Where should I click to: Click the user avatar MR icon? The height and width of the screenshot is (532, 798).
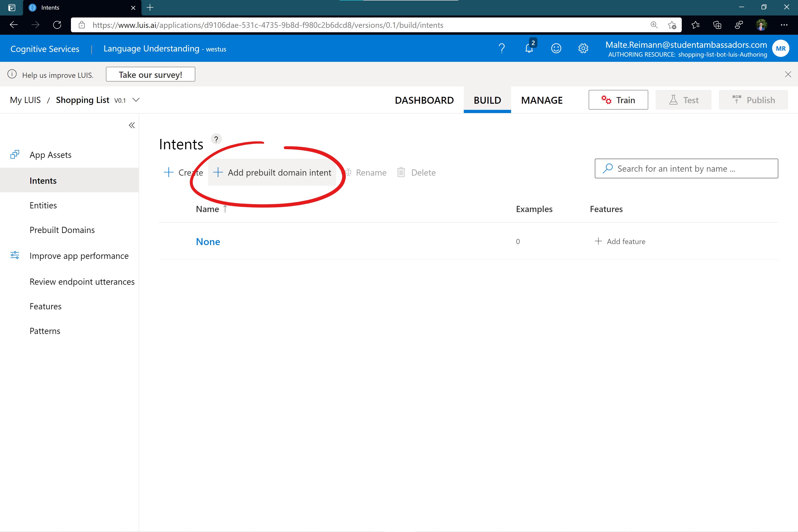780,49
